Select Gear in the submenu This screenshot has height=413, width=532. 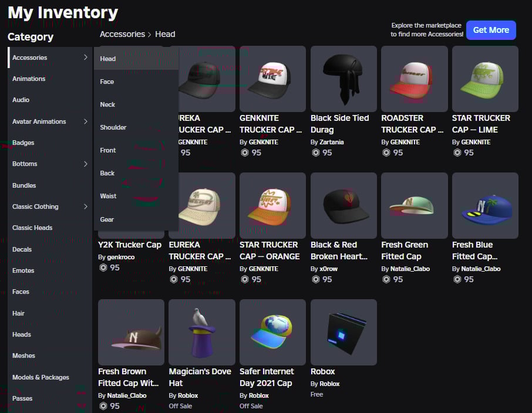[x=136, y=219]
